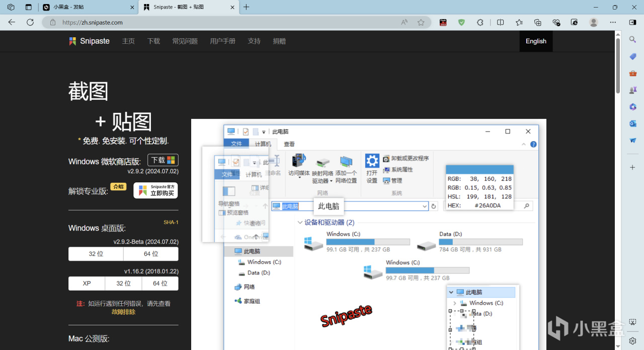Open the Flash 2023 extension icon
The image size is (644, 350).
coord(443,22)
